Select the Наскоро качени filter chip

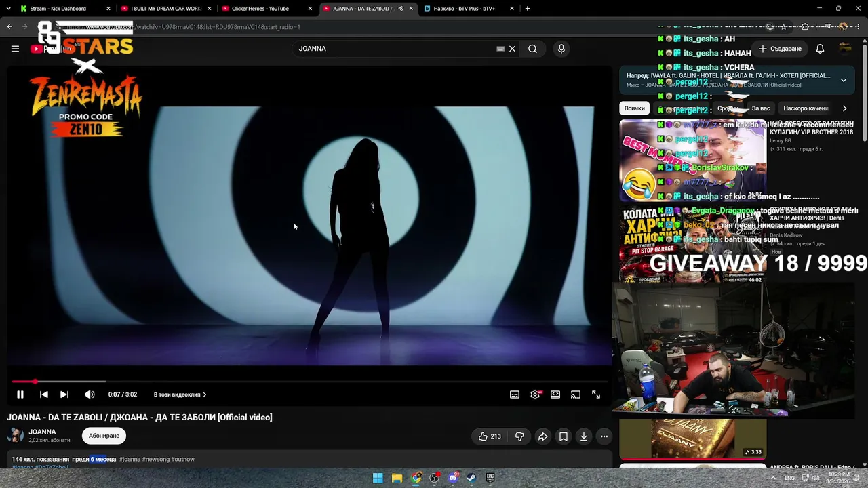coord(806,108)
